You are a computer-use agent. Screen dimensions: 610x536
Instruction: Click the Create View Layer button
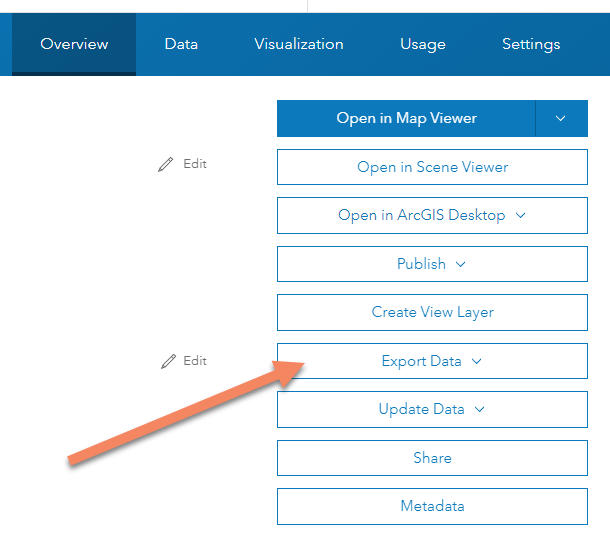coord(432,312)
